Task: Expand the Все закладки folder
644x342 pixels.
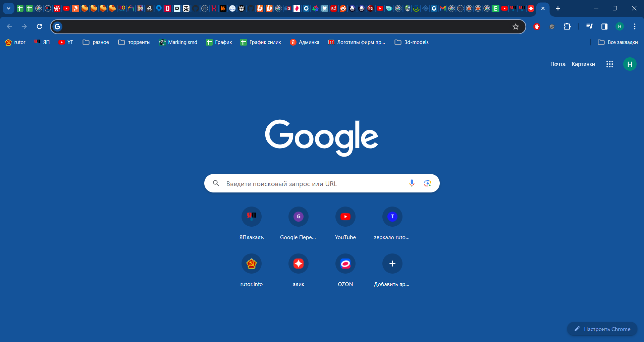Action: (618, 42)
